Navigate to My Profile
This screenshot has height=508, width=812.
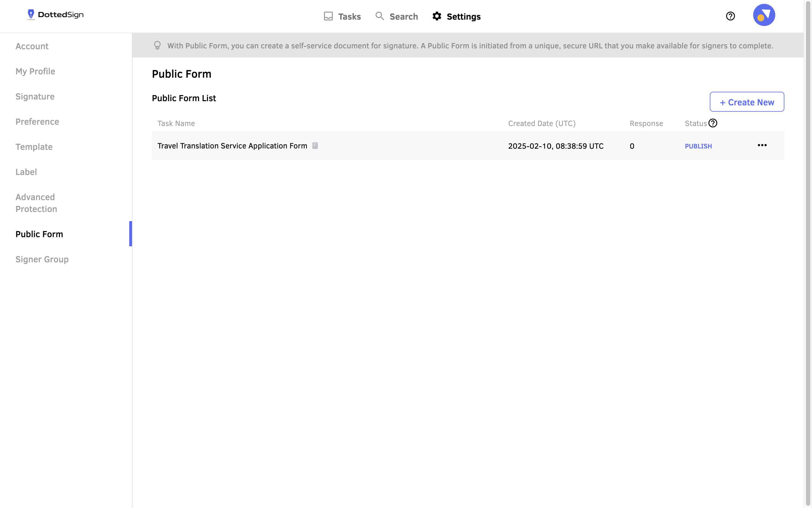pos(35,71)
